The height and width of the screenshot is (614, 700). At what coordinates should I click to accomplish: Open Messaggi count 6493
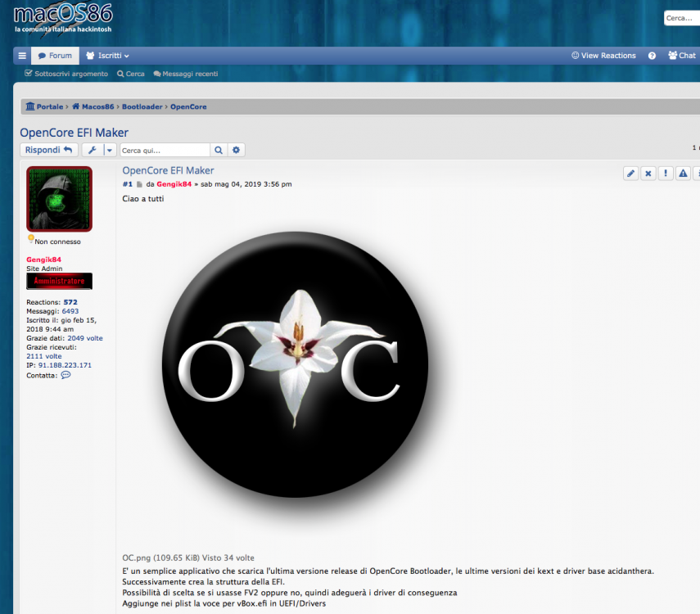(x=70, y=311)
